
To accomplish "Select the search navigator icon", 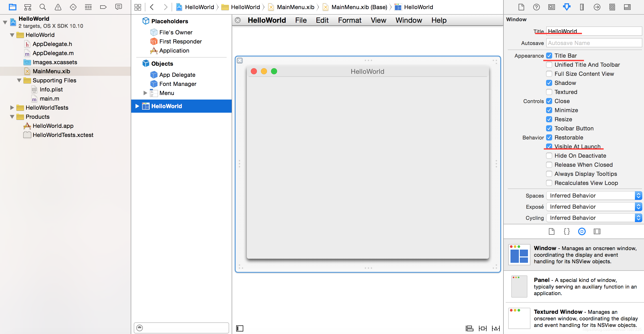I will tap(43, 7).
